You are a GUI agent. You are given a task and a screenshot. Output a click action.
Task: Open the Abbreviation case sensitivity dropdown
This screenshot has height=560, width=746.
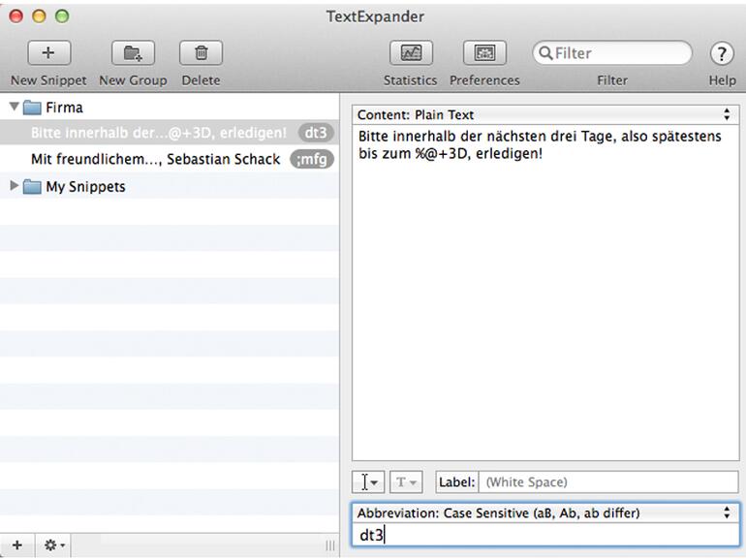pos(544,513)
